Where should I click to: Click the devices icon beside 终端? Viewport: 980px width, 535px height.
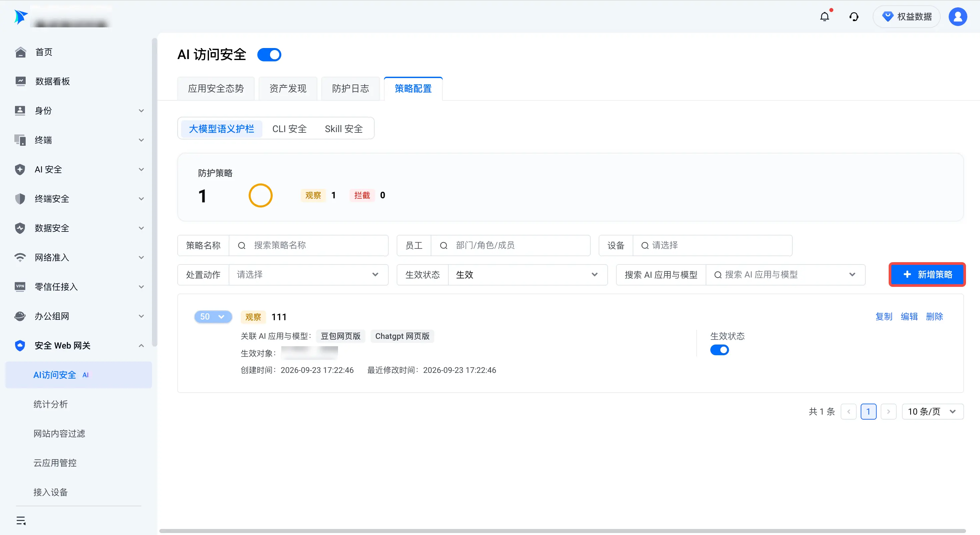(x=20, y=140)
